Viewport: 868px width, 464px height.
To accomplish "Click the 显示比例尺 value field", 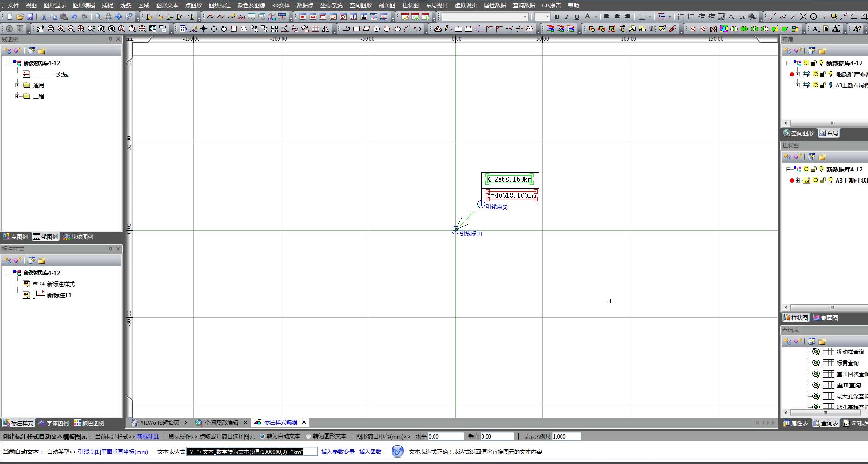I will click(x=567, y=436).
